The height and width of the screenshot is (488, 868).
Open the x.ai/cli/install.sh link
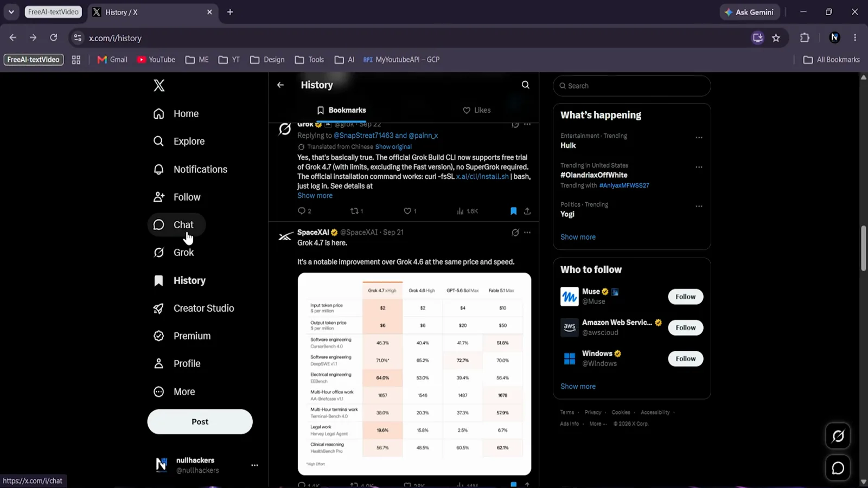[482, 177]
